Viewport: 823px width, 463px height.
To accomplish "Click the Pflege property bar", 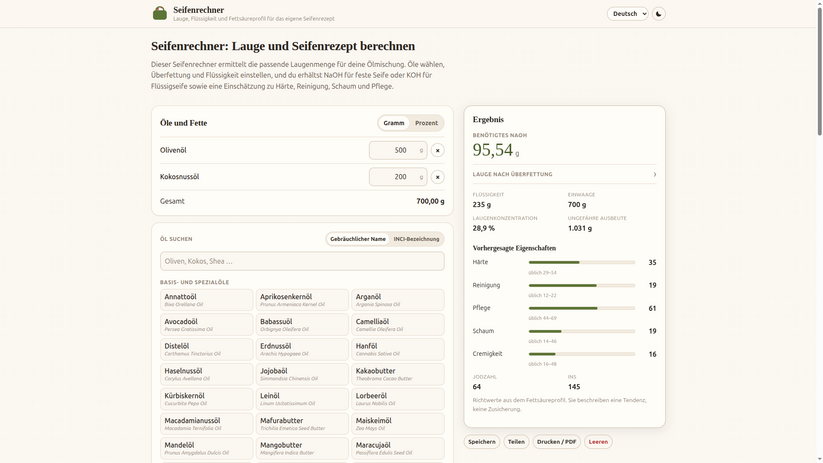I will click(x=582, y=308).
